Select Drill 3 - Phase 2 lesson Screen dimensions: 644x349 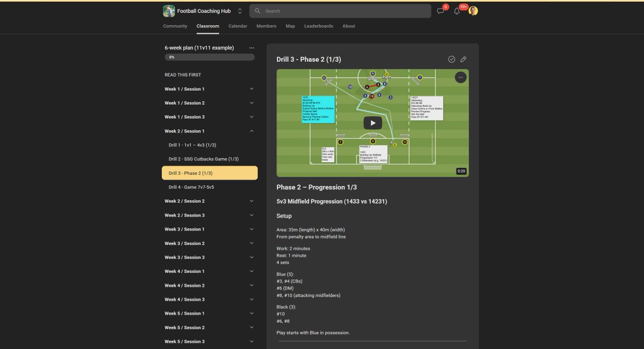pos(210,173)
